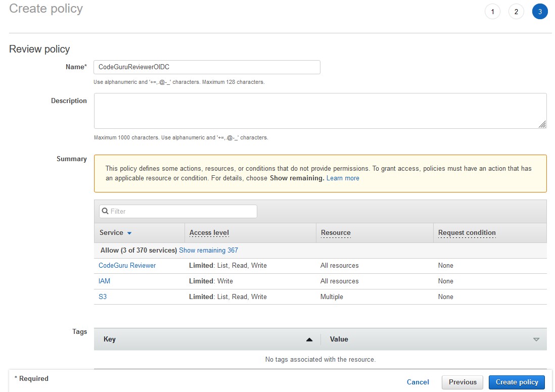Click the Resource column header
The height and width of the screenshot is (392, 555).
336,232
